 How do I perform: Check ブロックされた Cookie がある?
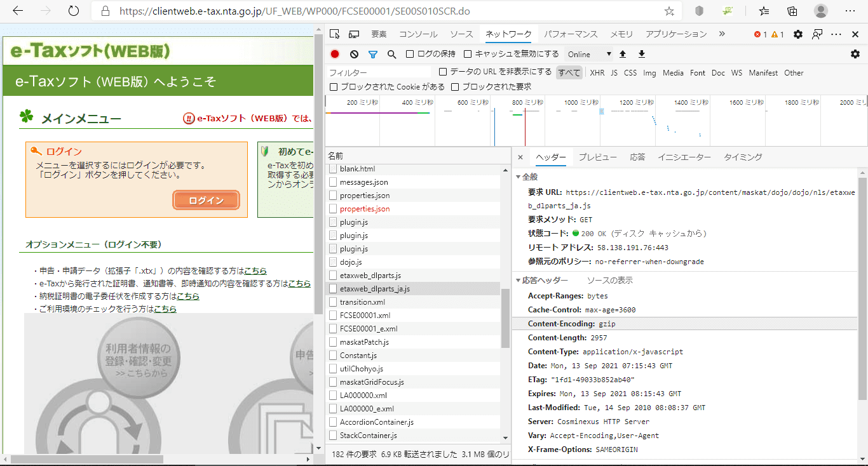coord(334,87)
